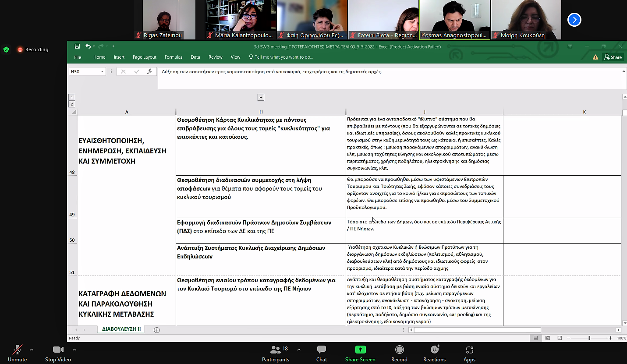The height and width of the screenshot is (364, 627).
Task: Select the ΔΙΑΒΟΥΛΕΥΣΗ II sheet tab
Action: coord(121,329)
